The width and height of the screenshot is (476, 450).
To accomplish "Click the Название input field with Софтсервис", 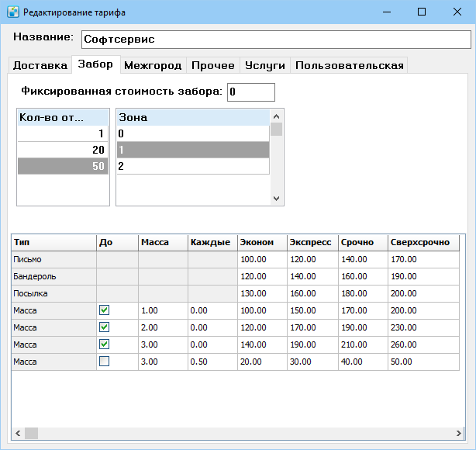I will tap(276, 40).
